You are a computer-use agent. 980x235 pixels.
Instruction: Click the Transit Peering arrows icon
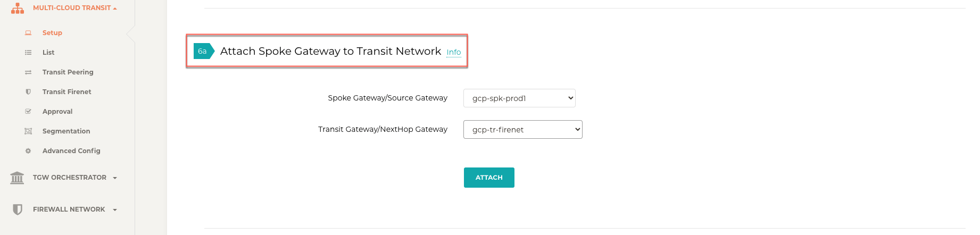pos(28,72)
